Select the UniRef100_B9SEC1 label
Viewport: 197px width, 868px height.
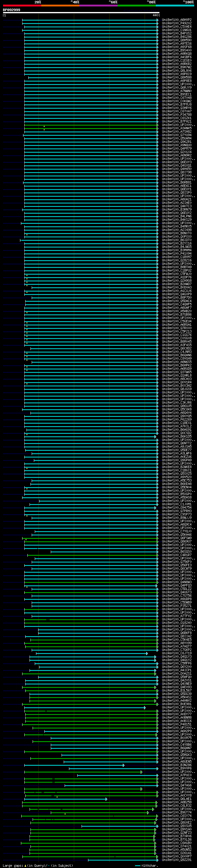(177, 94)
